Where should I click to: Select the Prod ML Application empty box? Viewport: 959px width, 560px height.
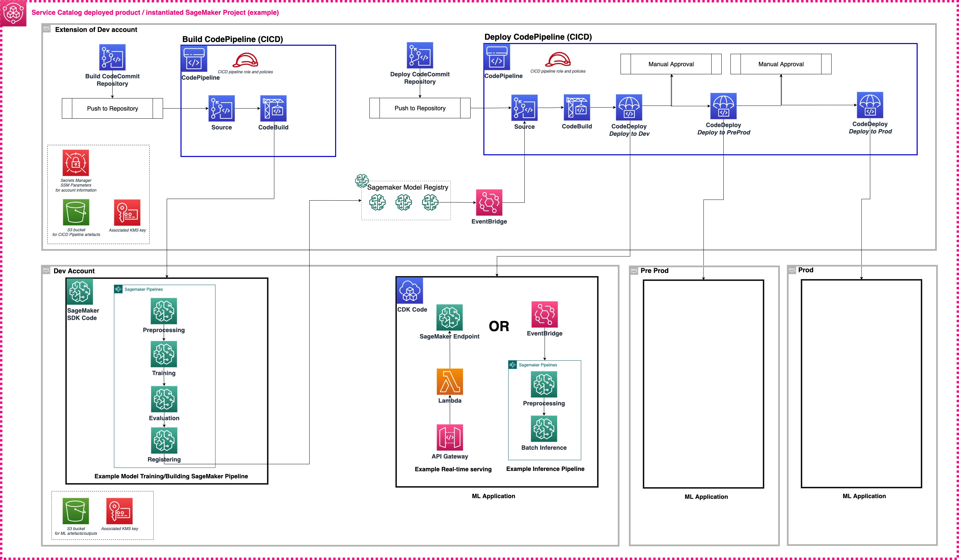(861, 384)
